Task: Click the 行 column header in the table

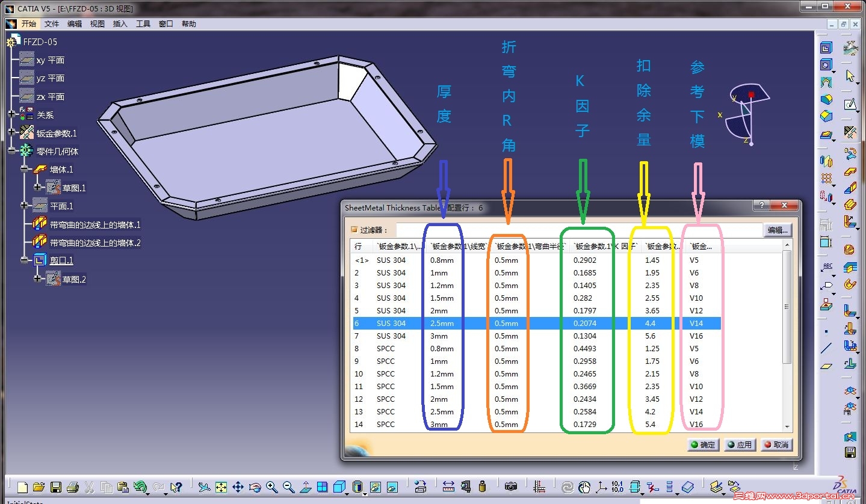Action: tap(361, 246)
